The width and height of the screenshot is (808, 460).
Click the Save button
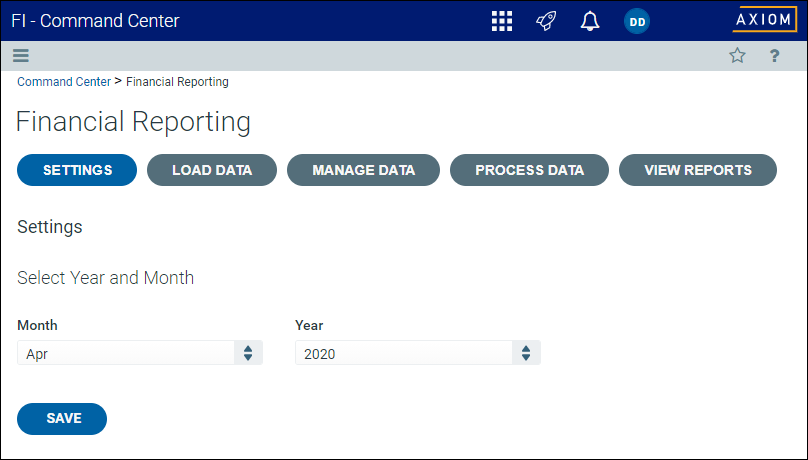[62, 419]
